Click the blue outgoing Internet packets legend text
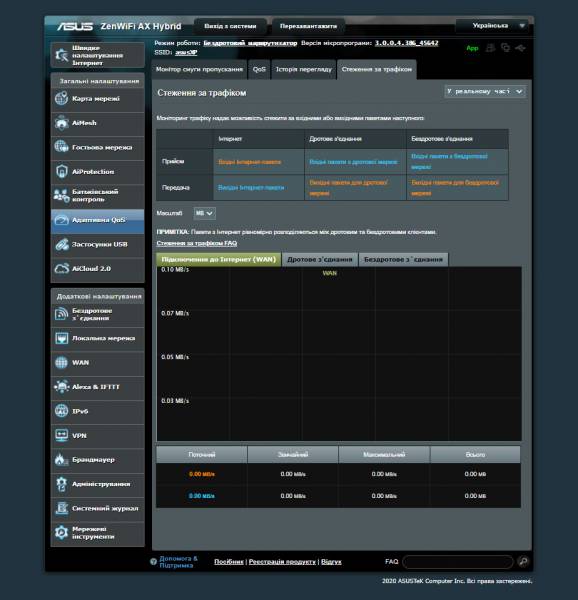This screenshot has height=600, width=578. pos(251,188)
